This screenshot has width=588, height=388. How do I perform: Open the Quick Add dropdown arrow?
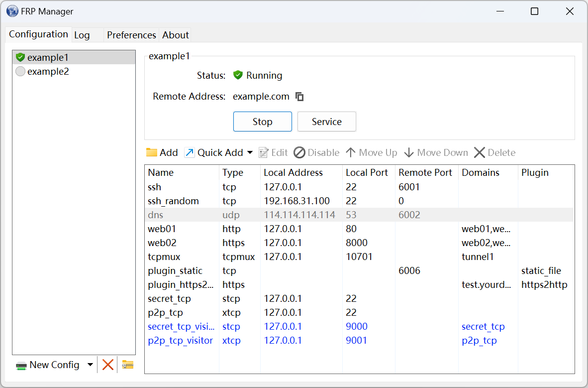(250, 152)
